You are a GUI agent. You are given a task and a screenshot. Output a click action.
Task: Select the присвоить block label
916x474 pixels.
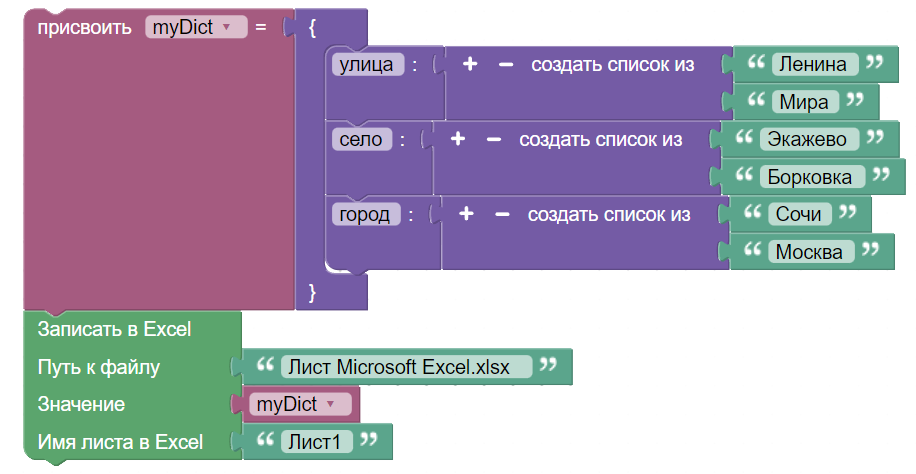pos(84,27)
